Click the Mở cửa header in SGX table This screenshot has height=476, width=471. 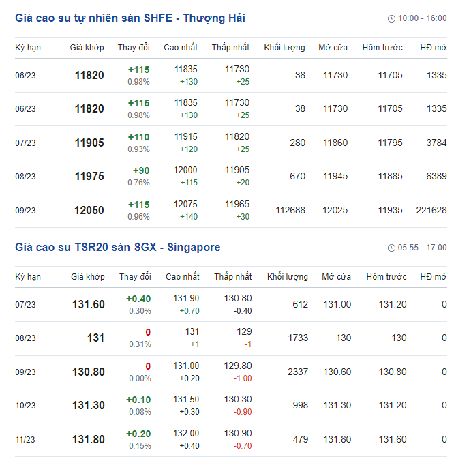tap(336, 277)
